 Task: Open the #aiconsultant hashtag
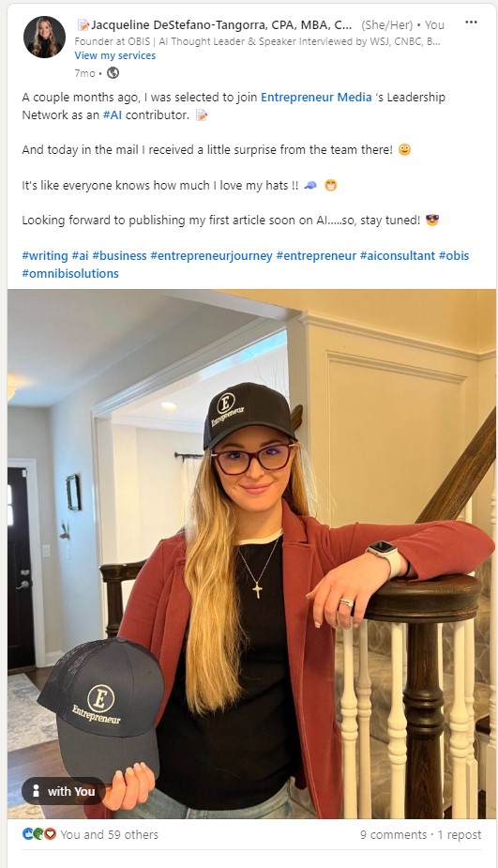(398, 256)
